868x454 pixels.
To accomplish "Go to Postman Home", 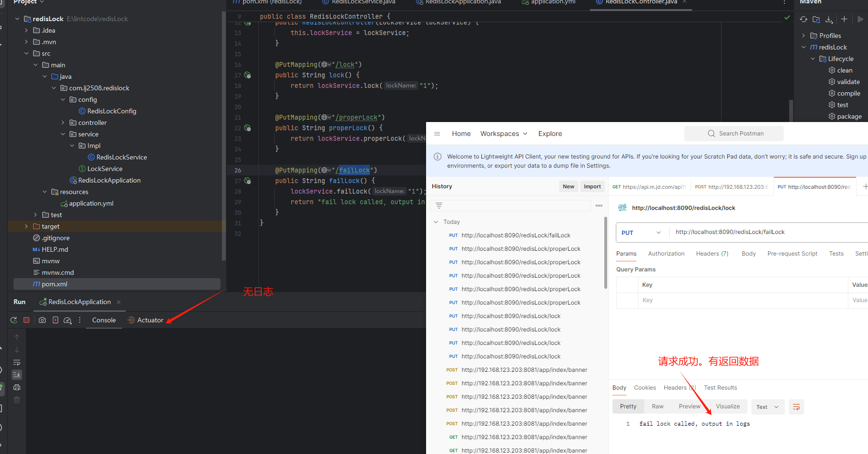I will coord(461,134).
